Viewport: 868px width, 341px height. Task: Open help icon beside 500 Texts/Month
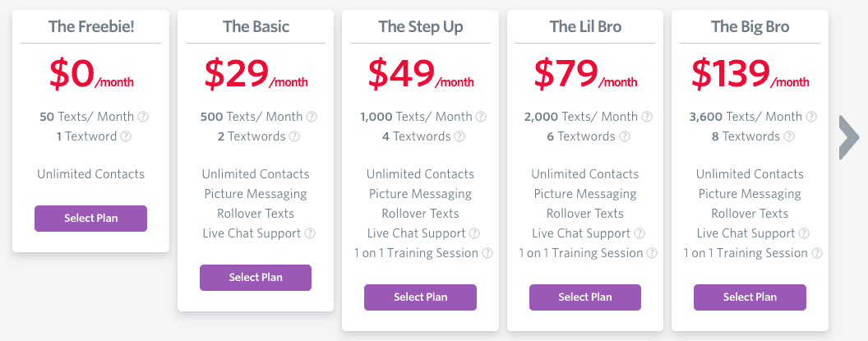point(312,117)
